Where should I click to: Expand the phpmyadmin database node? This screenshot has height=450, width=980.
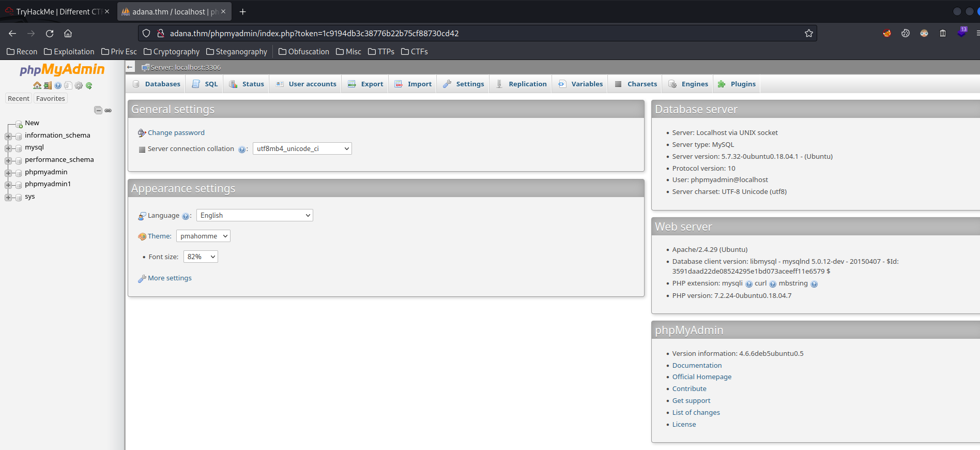tap(8, 173)
